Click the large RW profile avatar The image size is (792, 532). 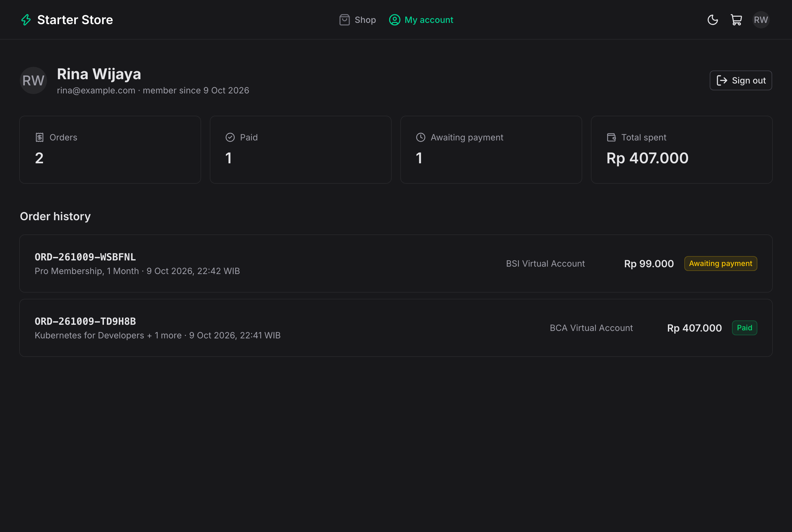coord(33,80)
